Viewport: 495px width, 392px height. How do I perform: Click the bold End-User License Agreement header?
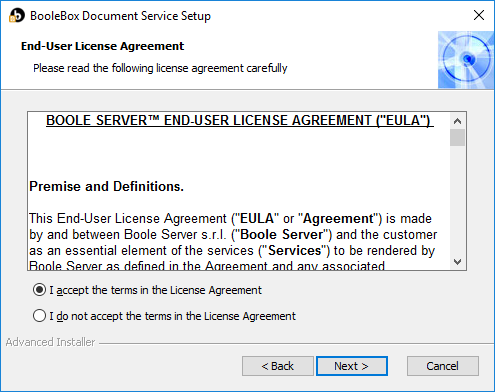pyautogui.click(x=102, y=46)
